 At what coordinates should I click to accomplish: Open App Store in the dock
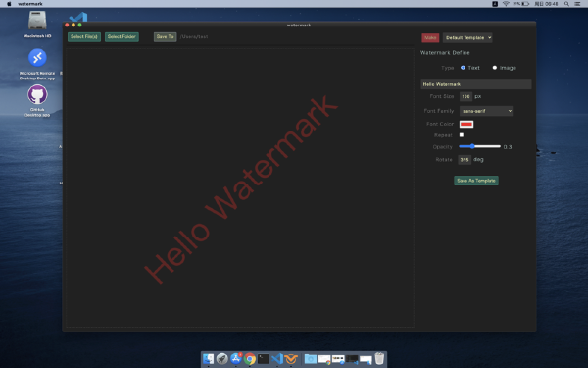(x=236, y=359)
